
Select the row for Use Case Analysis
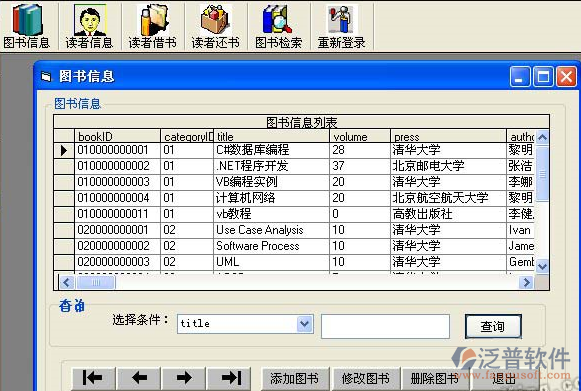(294, 230)
